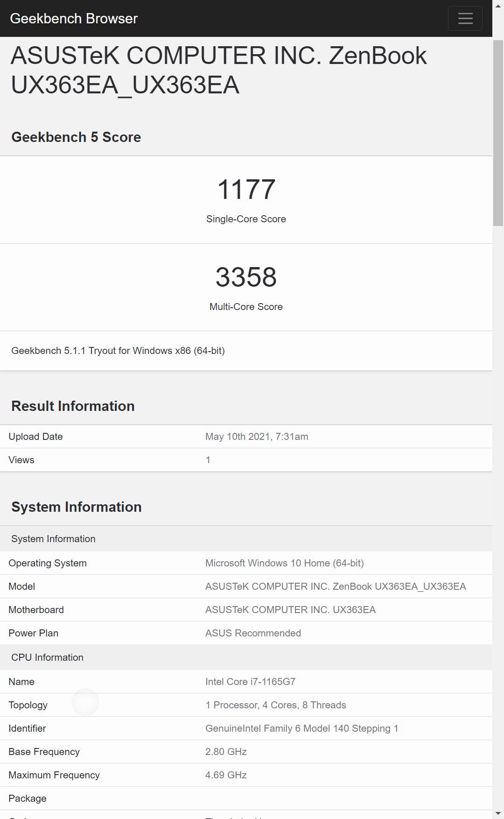Click the 1 Processor, 4 Cores, 8 Threads value
The image size is (504, 819).
(276, 705)
